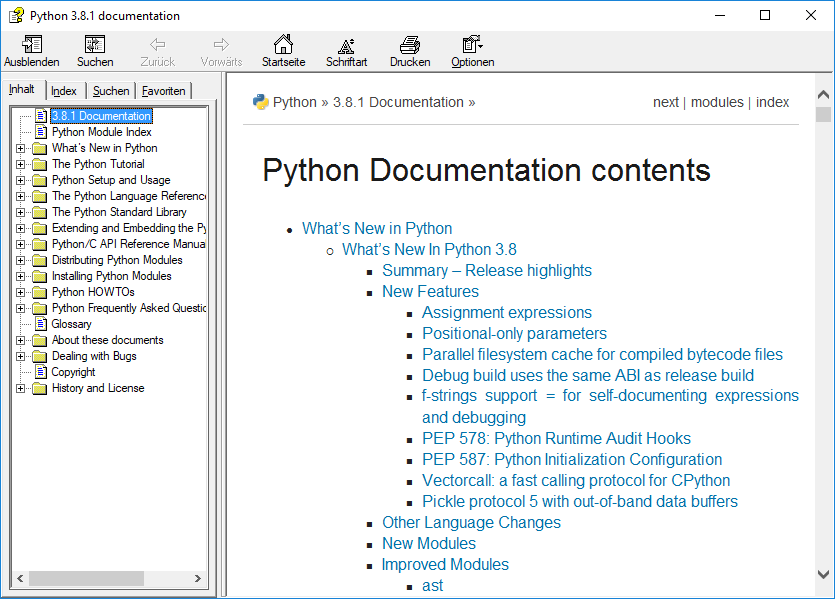Open Assignment expressions link
Image resolution: width=835 pixels, height=599 pixels.
tap(507, 313)
